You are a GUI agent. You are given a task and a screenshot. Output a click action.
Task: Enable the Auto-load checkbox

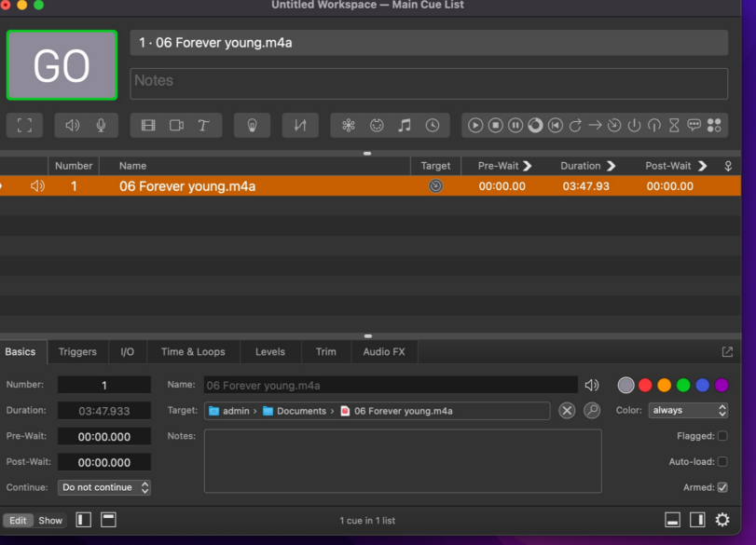point(722,462)
